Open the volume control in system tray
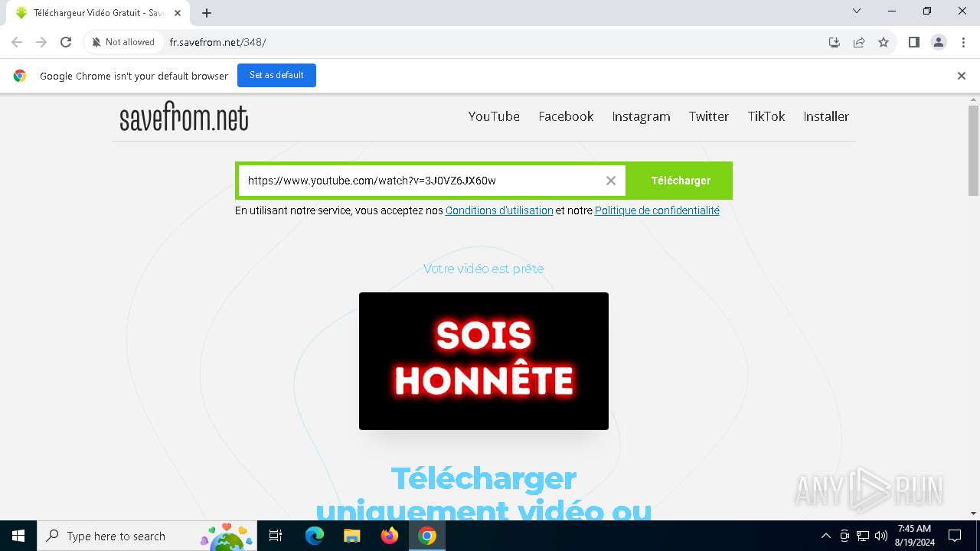Image resolution: width=980 pixels, height=551 pixels. [x=881, y=536]
